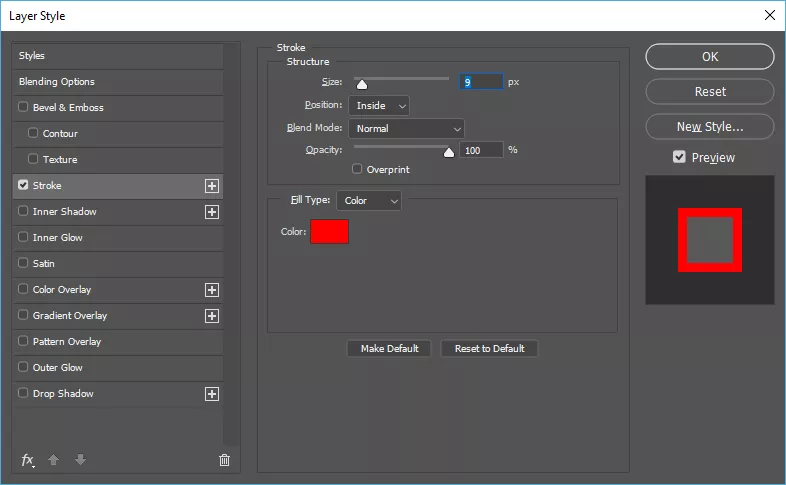Enable the Outer Glow checkbox
Screen dimensions: 786x485
pyautogui.click(x=23, y=367)
